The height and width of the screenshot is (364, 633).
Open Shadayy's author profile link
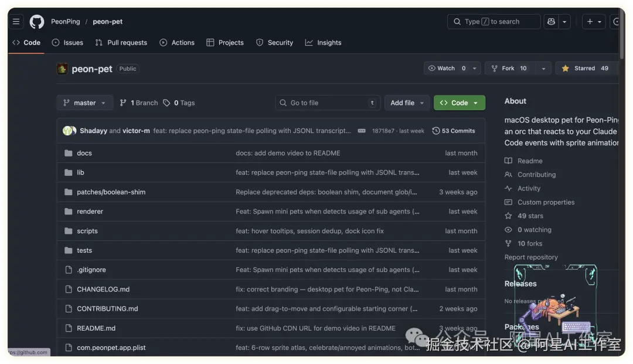[x=93, y=131]
